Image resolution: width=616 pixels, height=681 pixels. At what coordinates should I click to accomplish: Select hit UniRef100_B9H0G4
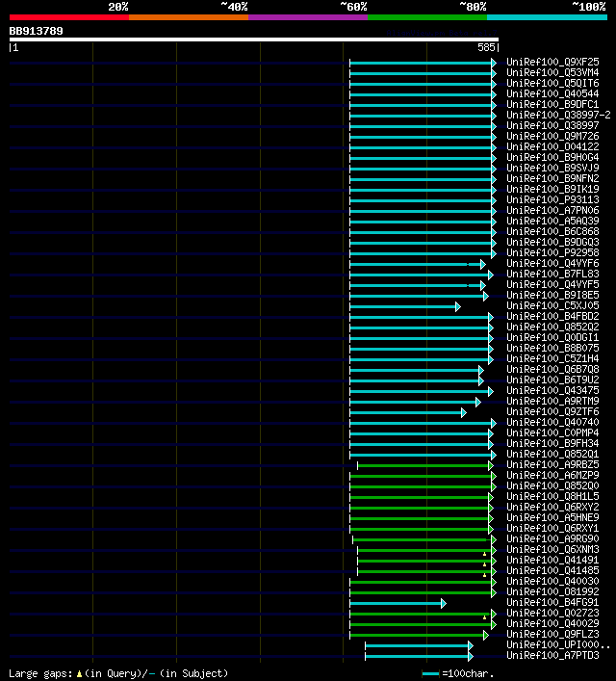pyautogui.click(x=552, y=157)
